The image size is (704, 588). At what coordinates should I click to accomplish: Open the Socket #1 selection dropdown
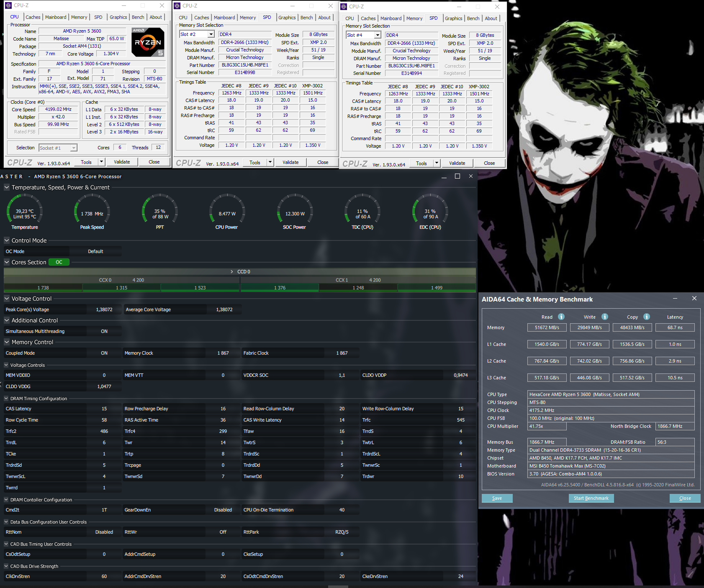[x=74, y=148]
